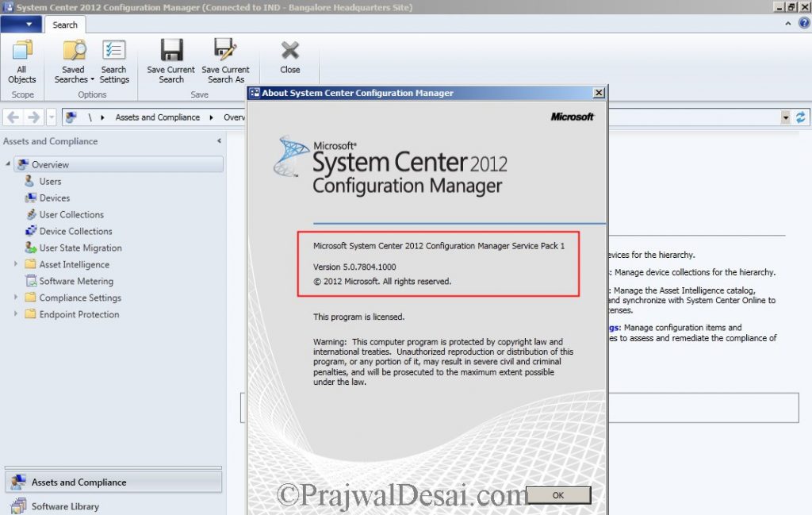Click the Devices node icon
Image resolution: width=812 pixels, height=515 pixels.
click(x=31, y=198)
